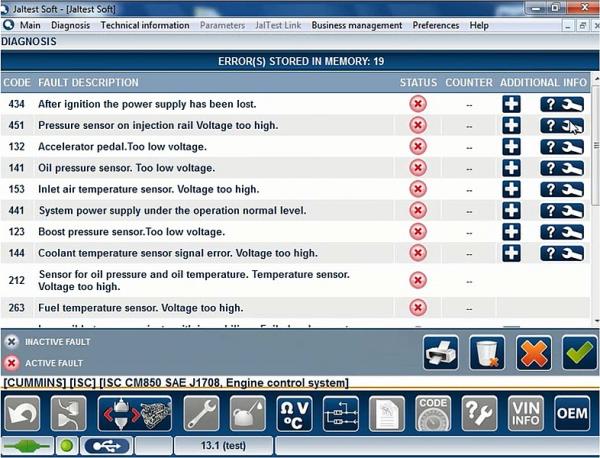Open the plus info for fault 434

(x=511, y=104)
